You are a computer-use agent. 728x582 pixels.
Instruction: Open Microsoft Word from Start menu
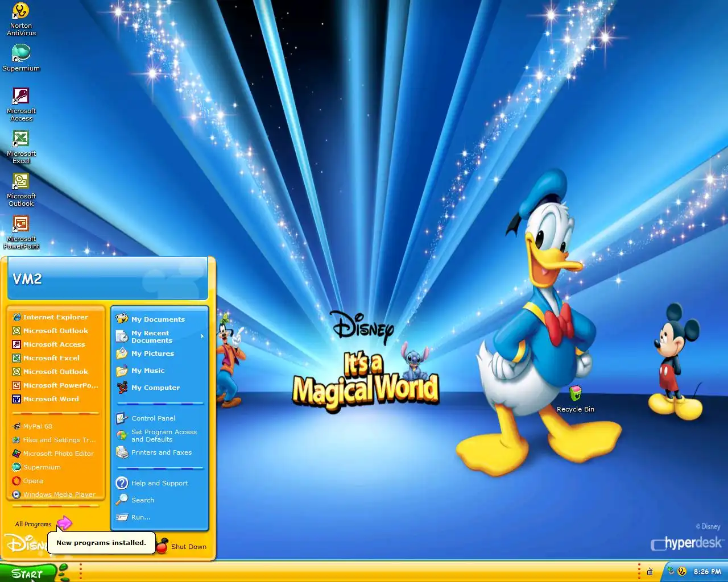click(56, 399)
